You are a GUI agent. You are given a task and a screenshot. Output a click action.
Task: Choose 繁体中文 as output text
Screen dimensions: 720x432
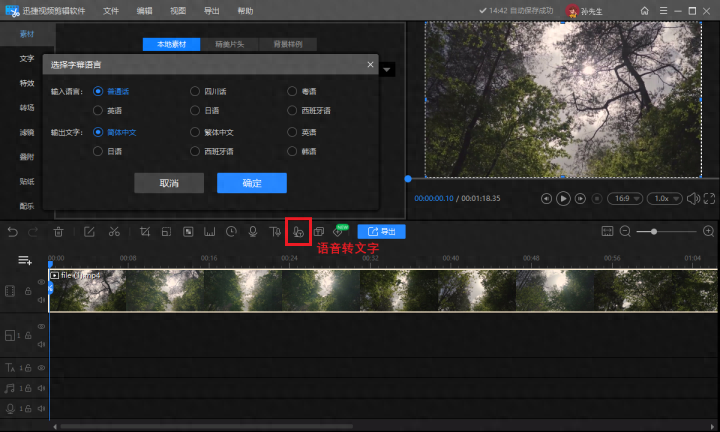click(x=195, y=132)
